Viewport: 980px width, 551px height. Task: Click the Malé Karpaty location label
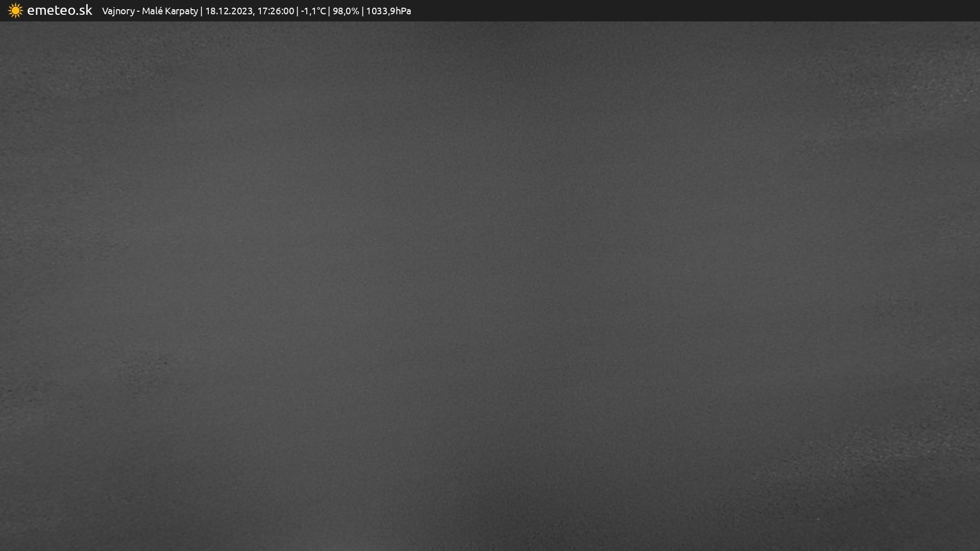click(169, 11)
